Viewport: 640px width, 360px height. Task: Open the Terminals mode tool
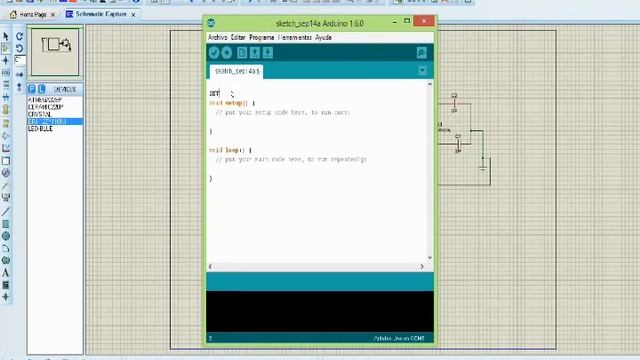(x=6, y=123)
